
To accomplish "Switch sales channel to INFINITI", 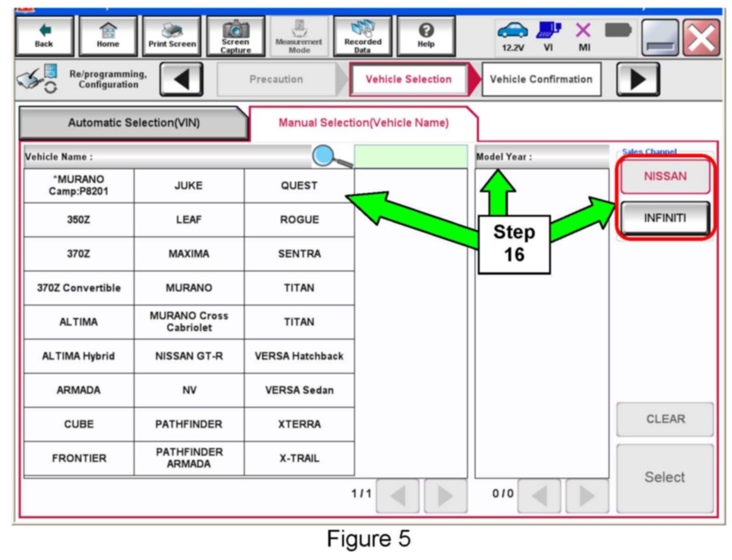I will [665, 218].
